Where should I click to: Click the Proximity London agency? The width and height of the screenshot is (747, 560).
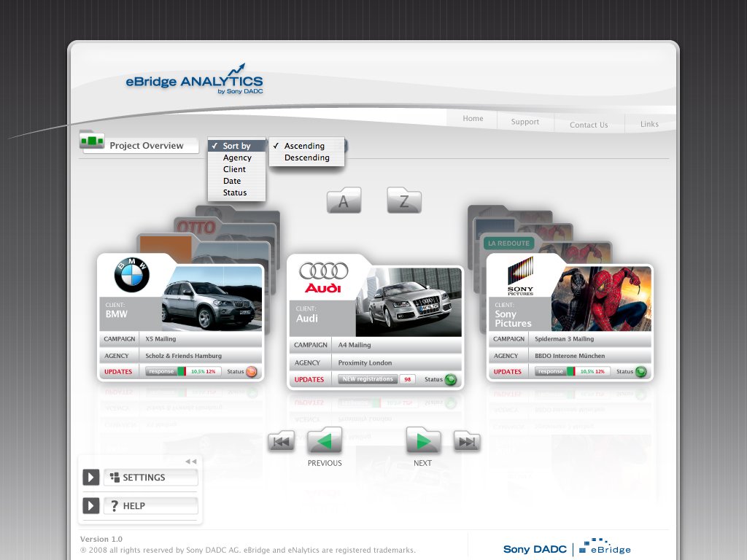365,363
